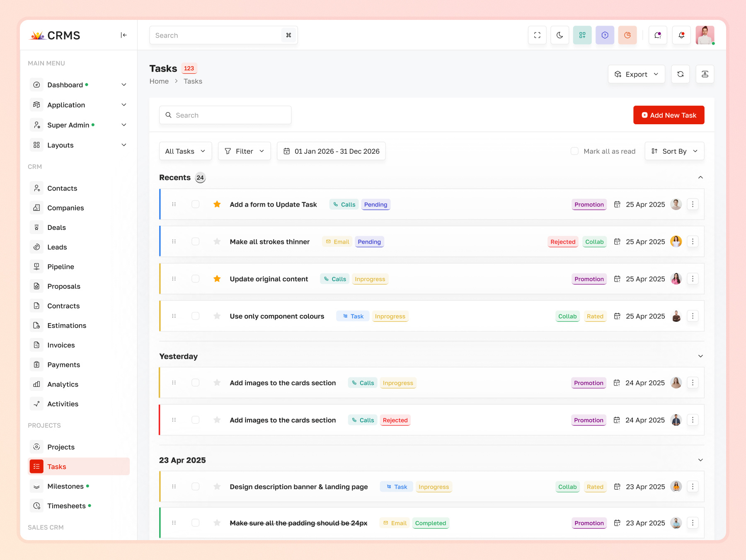
Task: Check the checkbox for Make all strokes thinner
Action: tap(195, 241)
